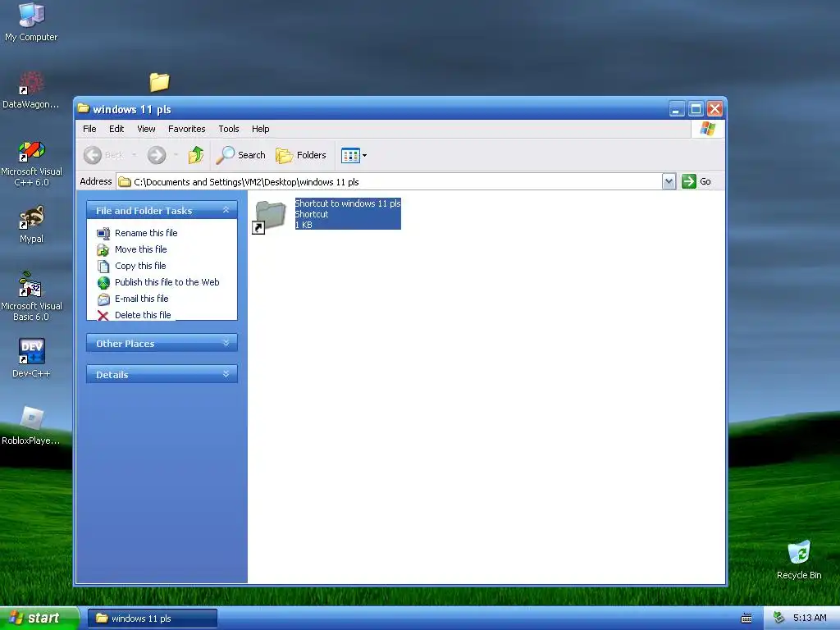
Task: Open the Back history dropdown arrow
Action: coord(134,155)
